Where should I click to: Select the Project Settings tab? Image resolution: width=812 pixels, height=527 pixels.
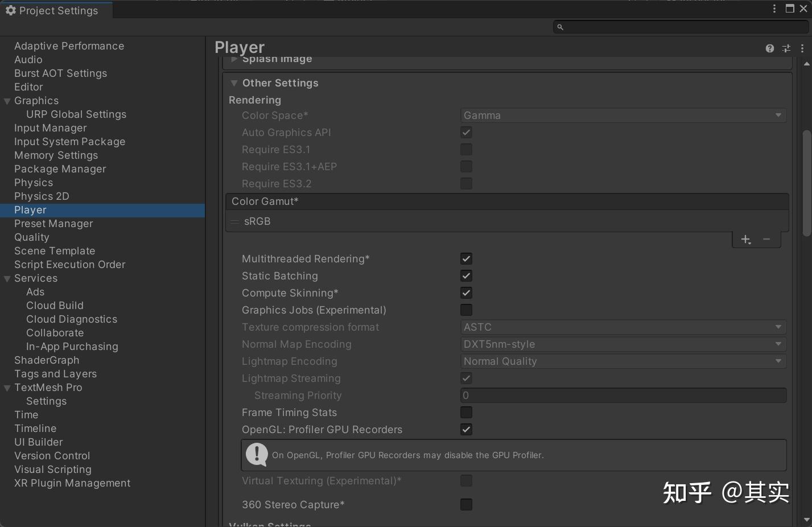55,10
